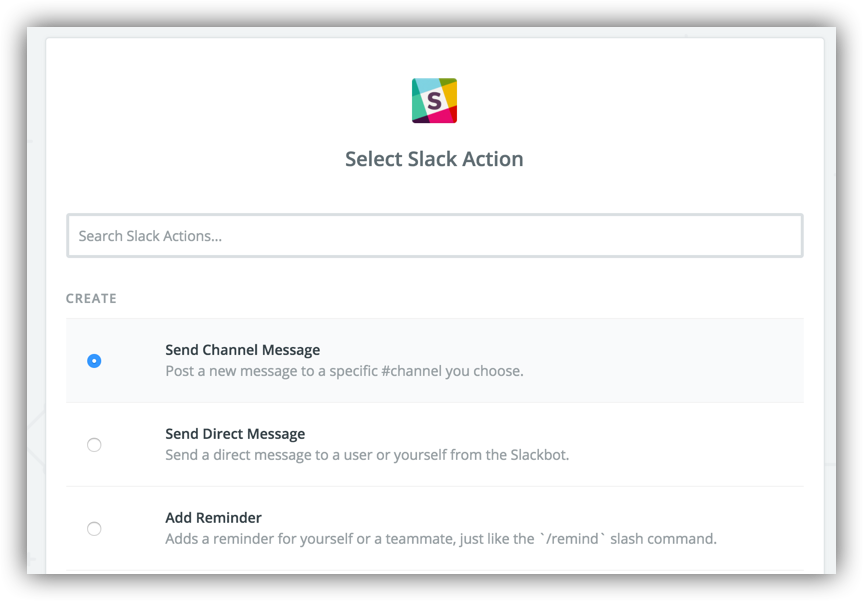Choose the Send Direct Message radio button
Screen dimensions: 863x601
94,445
